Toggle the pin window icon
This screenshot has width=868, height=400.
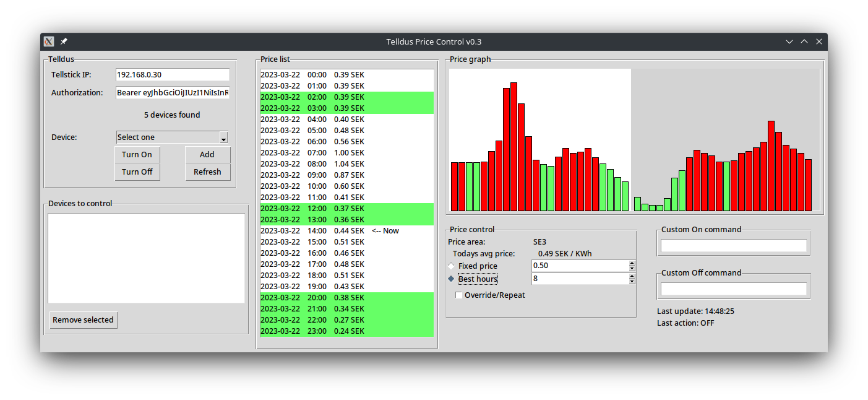64,41
